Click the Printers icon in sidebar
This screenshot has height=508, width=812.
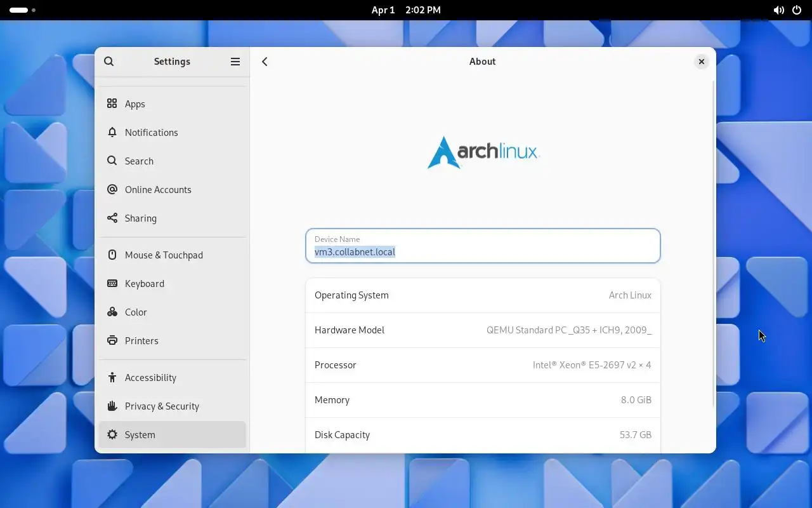[112, 340]
